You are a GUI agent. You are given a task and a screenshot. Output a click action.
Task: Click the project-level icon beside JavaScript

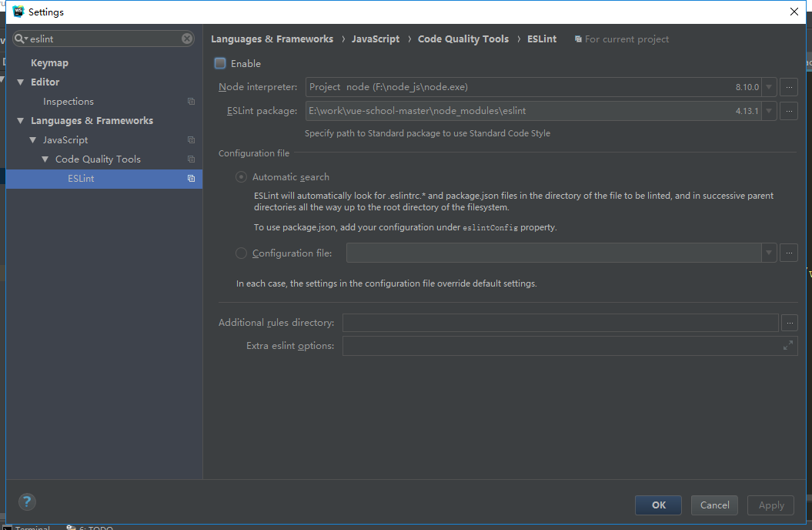click(191, 140)
